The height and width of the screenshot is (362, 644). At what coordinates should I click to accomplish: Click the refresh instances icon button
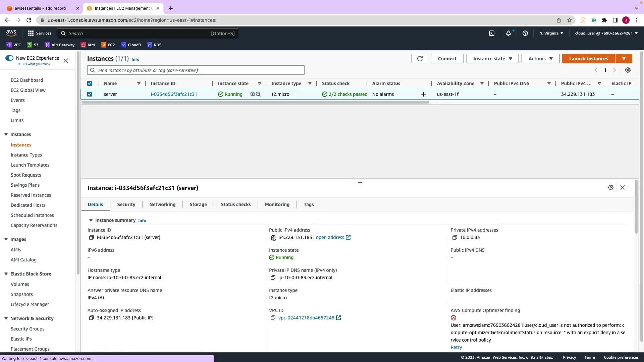tap(420, 59)
